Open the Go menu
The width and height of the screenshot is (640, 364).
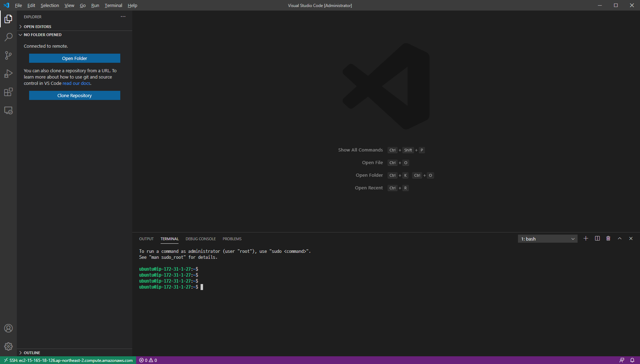(83, 5)
